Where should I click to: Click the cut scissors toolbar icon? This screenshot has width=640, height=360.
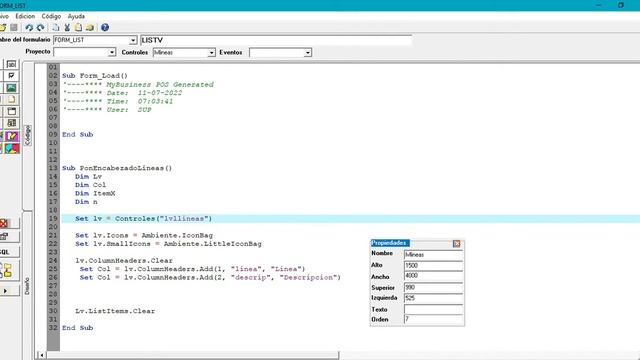(67, 27)
